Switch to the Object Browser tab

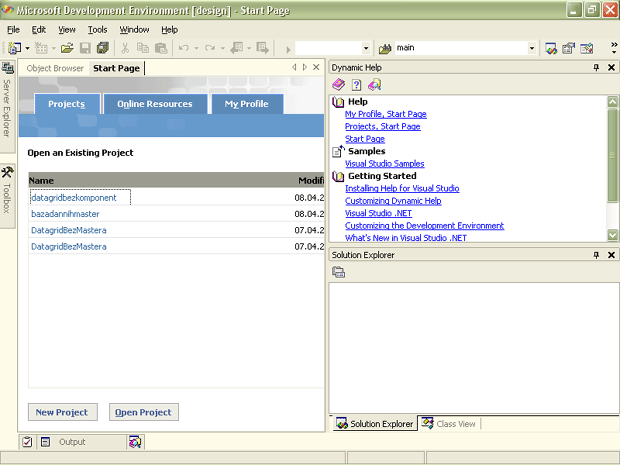[55, 68]
